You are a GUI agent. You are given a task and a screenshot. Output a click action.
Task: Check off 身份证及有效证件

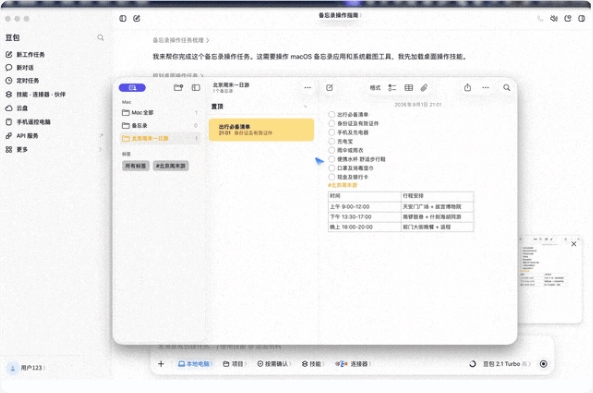(331, 123)
